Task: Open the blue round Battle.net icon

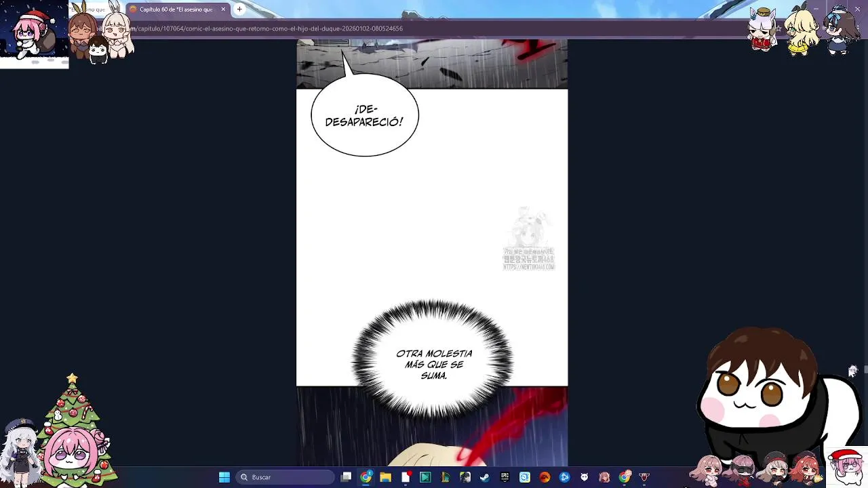Action: [564, 477]
